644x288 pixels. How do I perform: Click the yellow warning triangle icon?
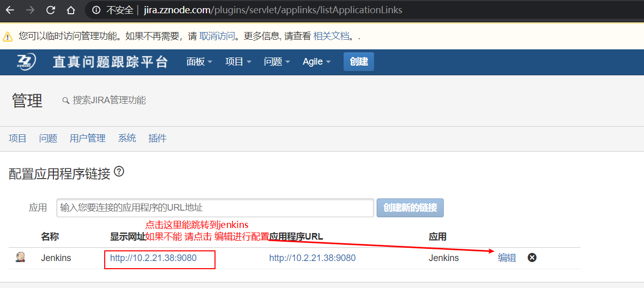tap(8, 37)
